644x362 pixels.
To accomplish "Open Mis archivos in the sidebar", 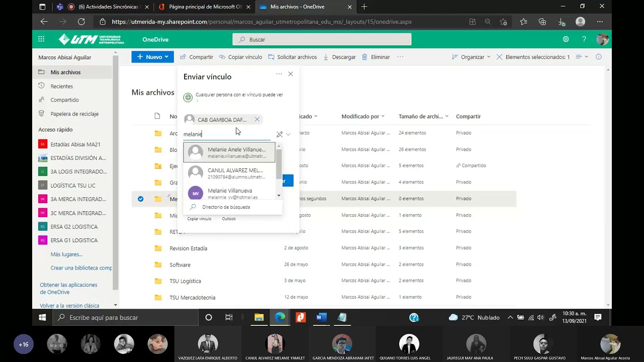I will (72, 72).
